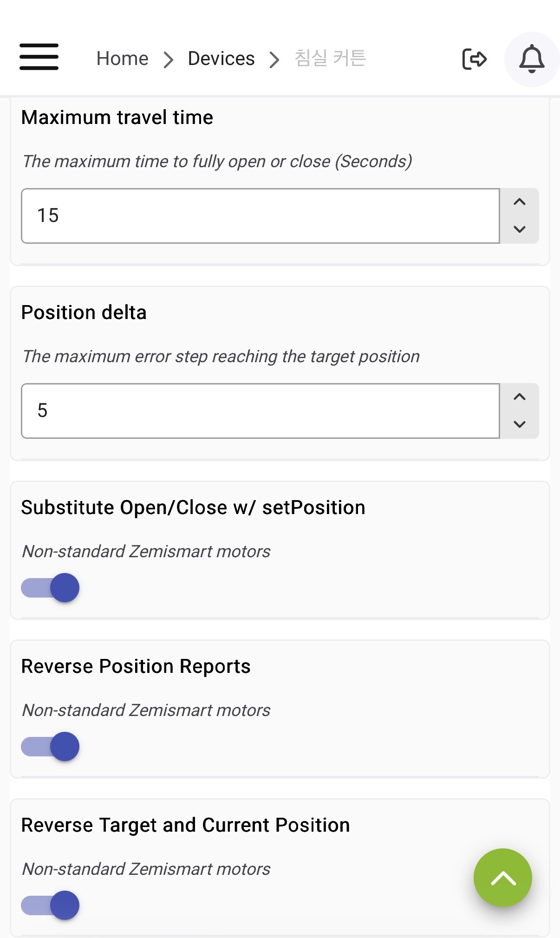
Task: Decrement Position delta value
Action: tap(519, 424)
